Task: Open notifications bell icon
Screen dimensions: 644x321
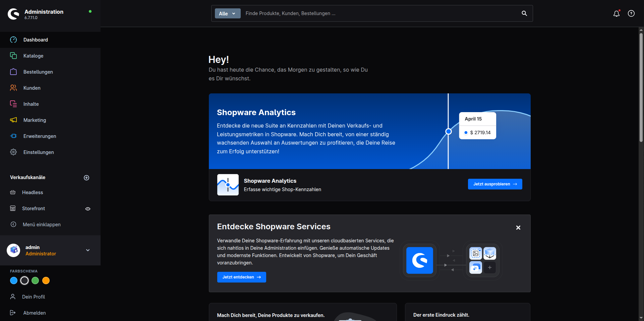Action: point(617,13)
